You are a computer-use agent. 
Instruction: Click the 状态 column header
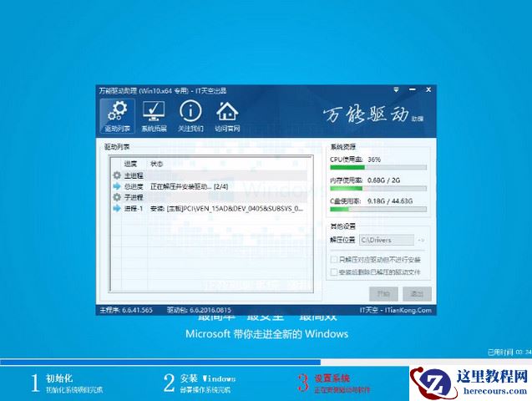157,164
